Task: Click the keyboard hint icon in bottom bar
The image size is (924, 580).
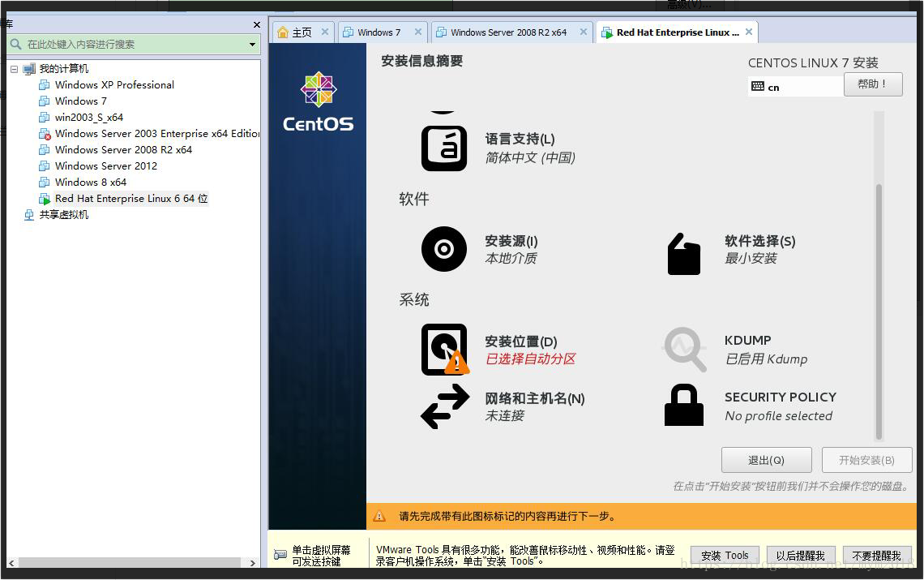Action: click(280, 555)
